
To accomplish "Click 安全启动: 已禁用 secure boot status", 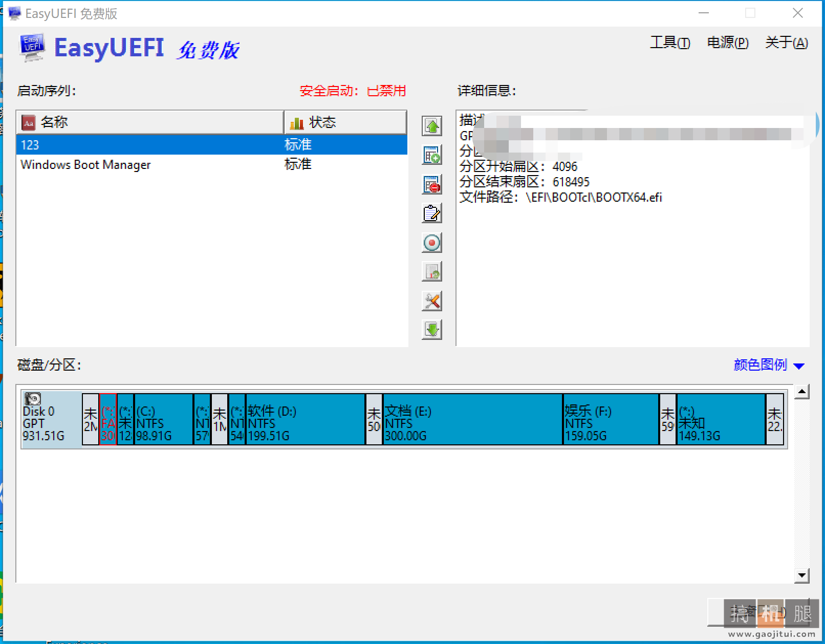I will [353, 91].
